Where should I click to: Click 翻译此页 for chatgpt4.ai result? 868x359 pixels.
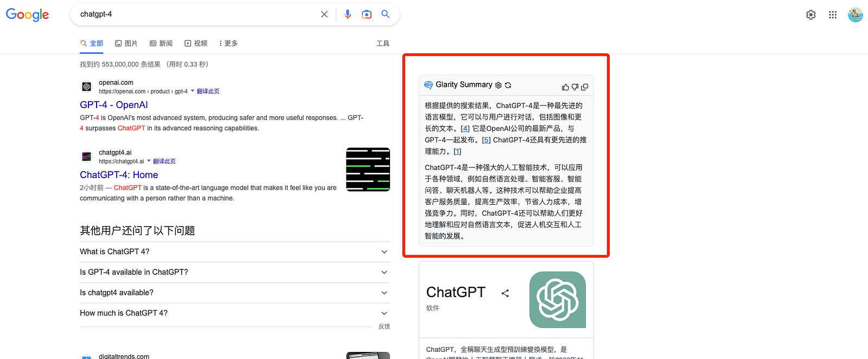pos(164,161)
